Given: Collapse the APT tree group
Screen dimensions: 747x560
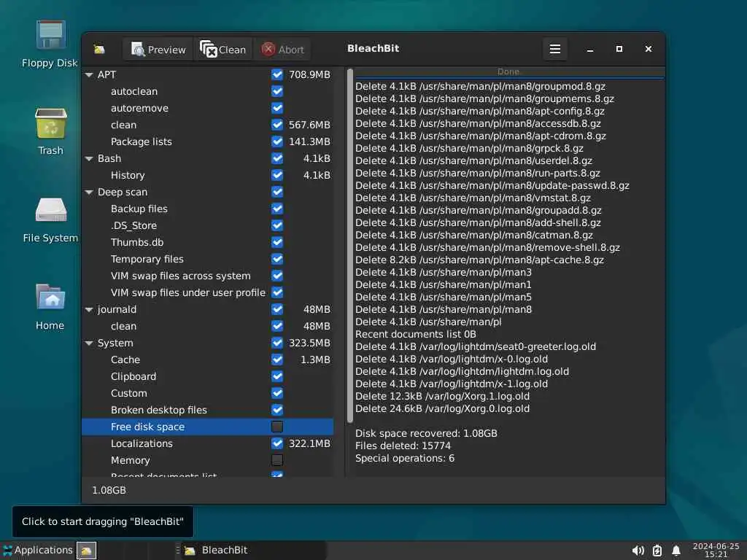Looking at the screenshot, I should pos(89,75).
